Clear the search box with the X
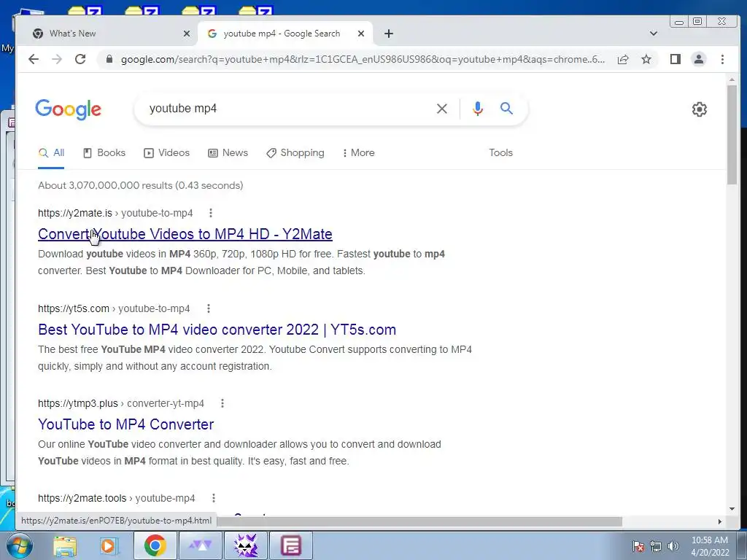Screen dimensions: 747x560 coord(441,109)
